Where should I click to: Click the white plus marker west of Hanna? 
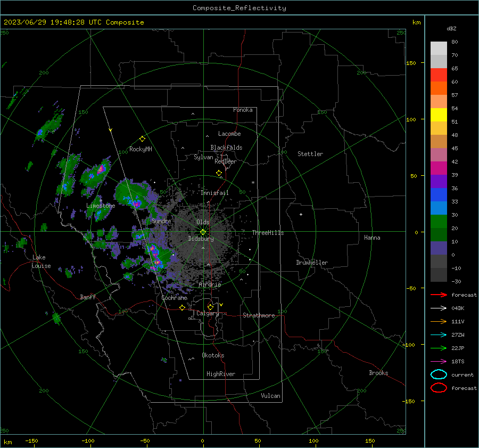click(301, 214)
